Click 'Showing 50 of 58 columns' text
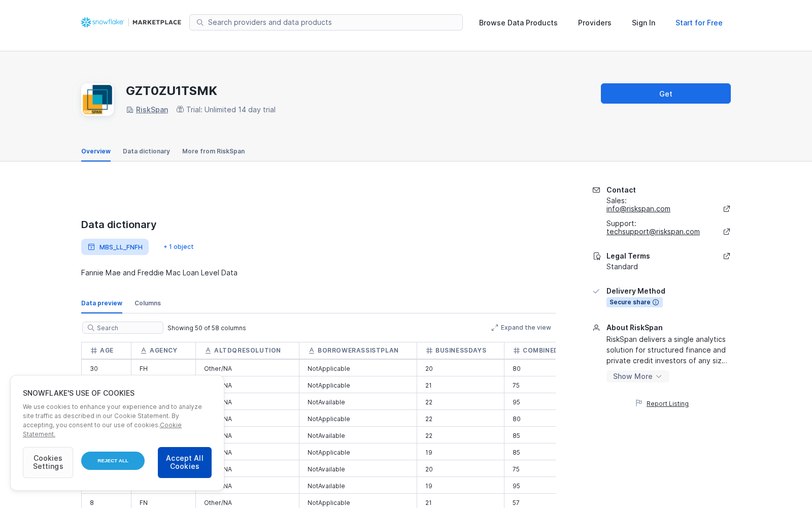The height and width of the screenshot is (508, 812). click(x=207, y=328)
